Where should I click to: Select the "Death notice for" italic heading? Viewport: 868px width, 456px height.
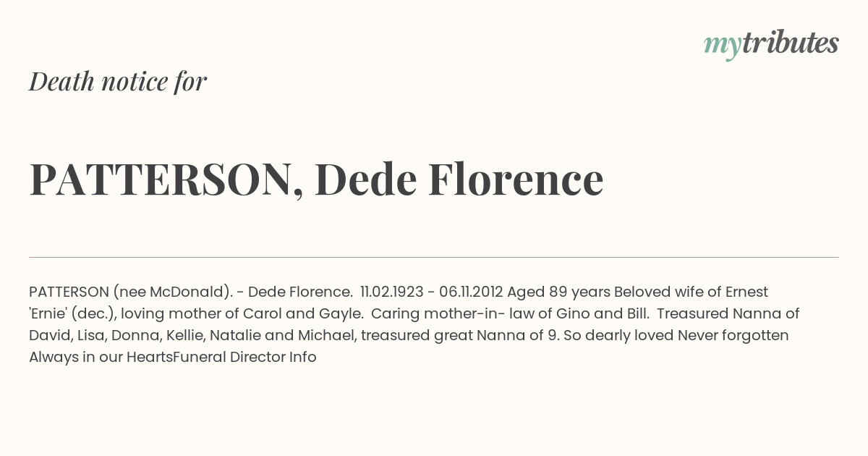click(x=118, y=82)
